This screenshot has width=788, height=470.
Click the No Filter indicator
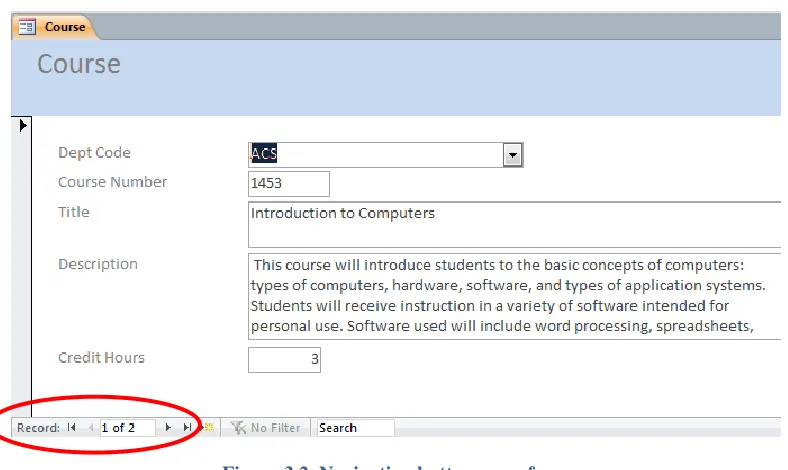click(x=265, y=428)
